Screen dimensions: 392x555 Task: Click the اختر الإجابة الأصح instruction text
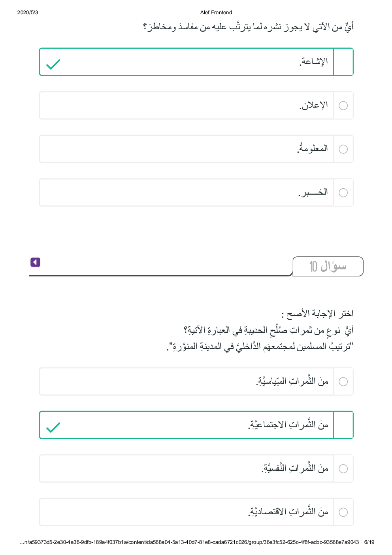(x=317, y=314)
